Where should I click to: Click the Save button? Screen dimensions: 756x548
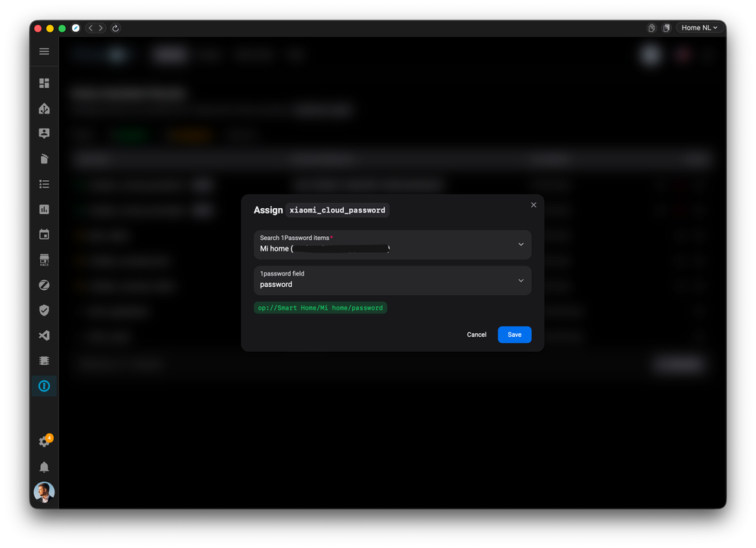point(514,335)
